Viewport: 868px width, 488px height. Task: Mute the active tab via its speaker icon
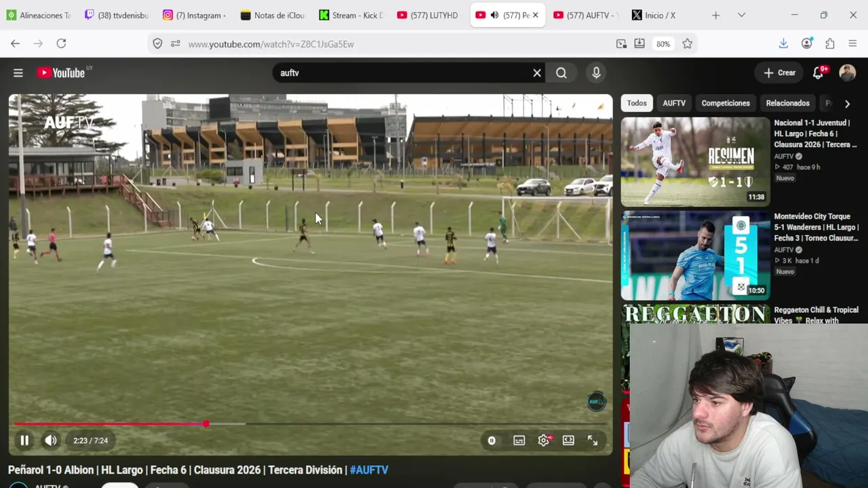[494, 15]
